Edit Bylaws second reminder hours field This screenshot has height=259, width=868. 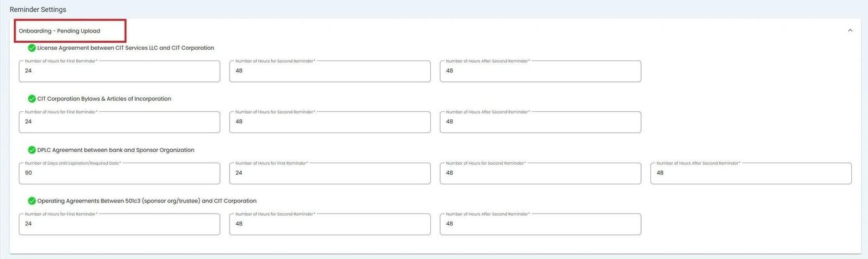click(329, 122)
